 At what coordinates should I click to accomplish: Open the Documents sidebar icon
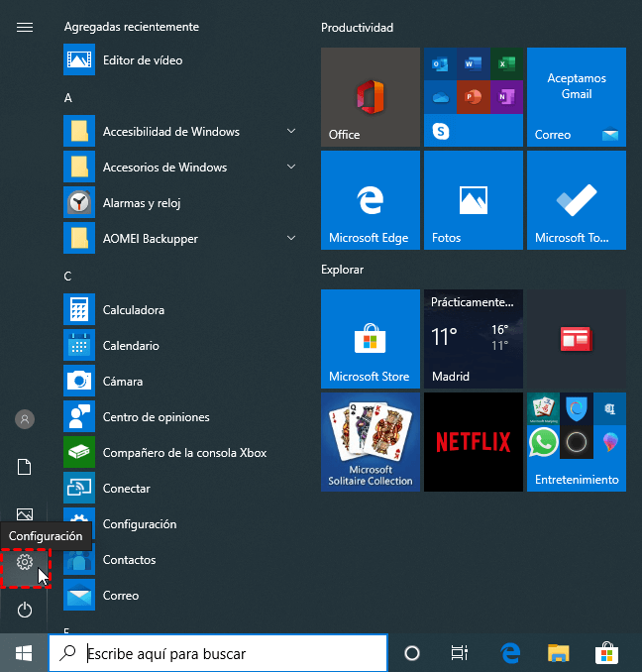tap(25, 467)
